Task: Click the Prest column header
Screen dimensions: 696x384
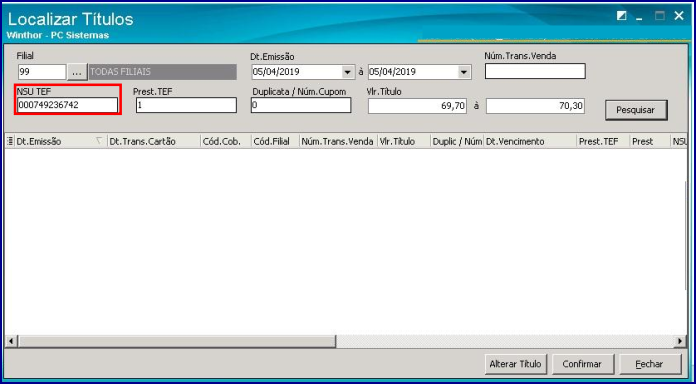Action: [x=650, y=142]
